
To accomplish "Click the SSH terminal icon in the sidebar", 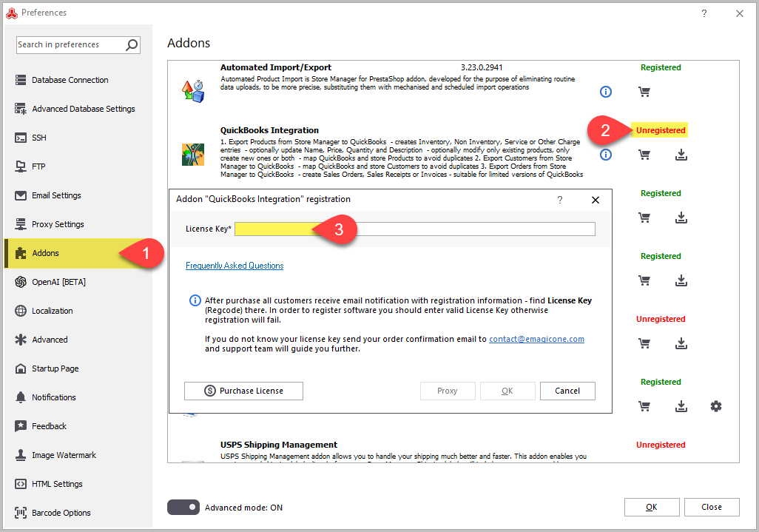I will click(20, 138).
